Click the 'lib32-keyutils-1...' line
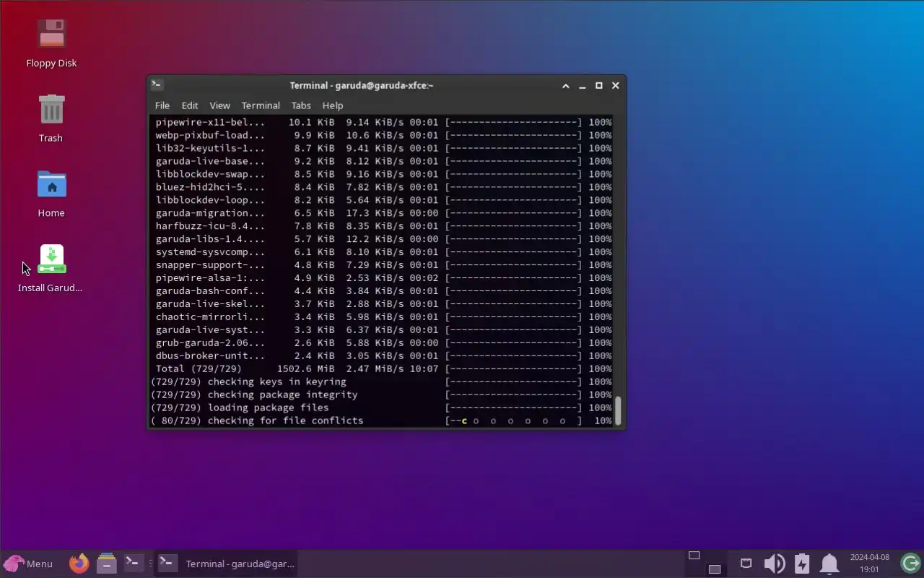This screenshot has height=578, width=924. [383, 148]
